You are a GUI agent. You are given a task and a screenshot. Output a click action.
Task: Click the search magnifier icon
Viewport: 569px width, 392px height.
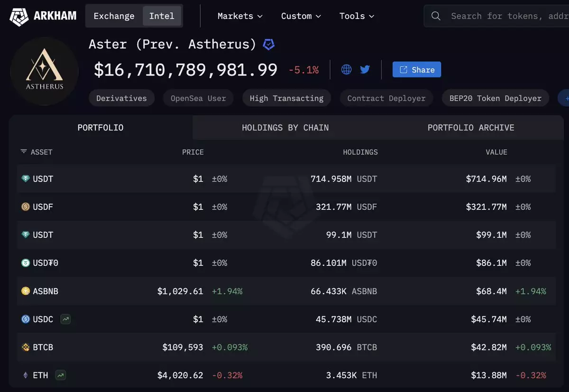coord(436,16)
